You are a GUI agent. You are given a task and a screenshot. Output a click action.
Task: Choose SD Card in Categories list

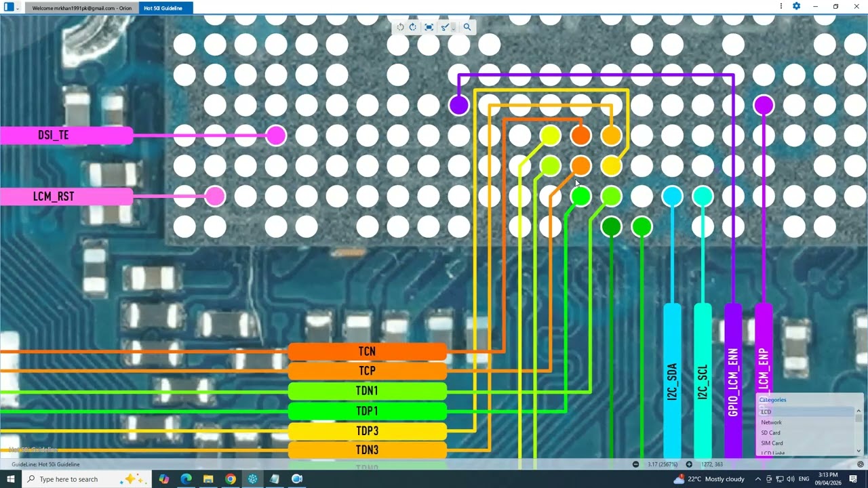tap(770, 432)
